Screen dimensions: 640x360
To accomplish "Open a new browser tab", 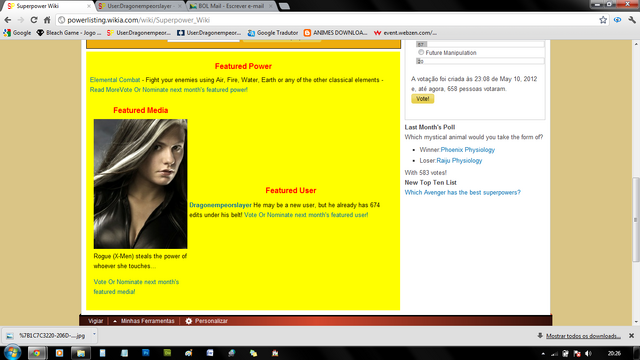I will click(284, 6).
